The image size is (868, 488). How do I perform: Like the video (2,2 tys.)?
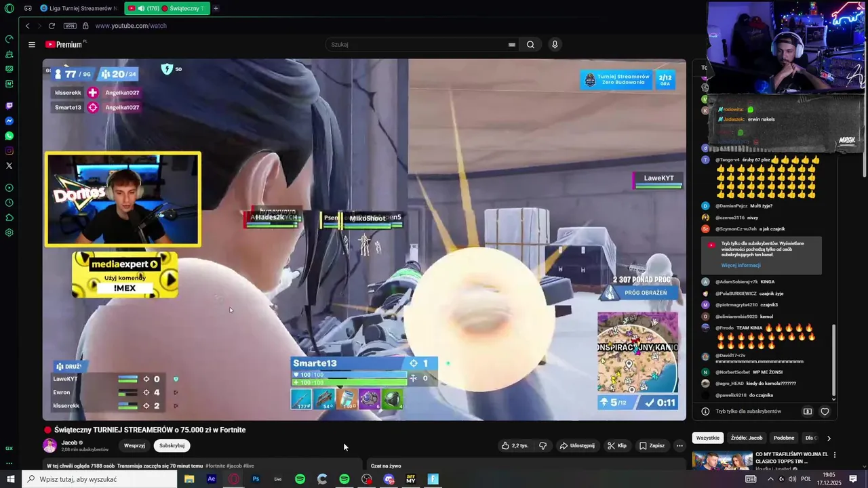coord(515,445)
